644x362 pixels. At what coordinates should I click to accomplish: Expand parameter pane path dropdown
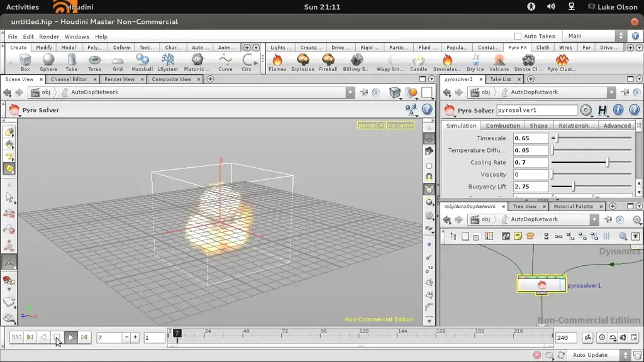pos(611,92)
